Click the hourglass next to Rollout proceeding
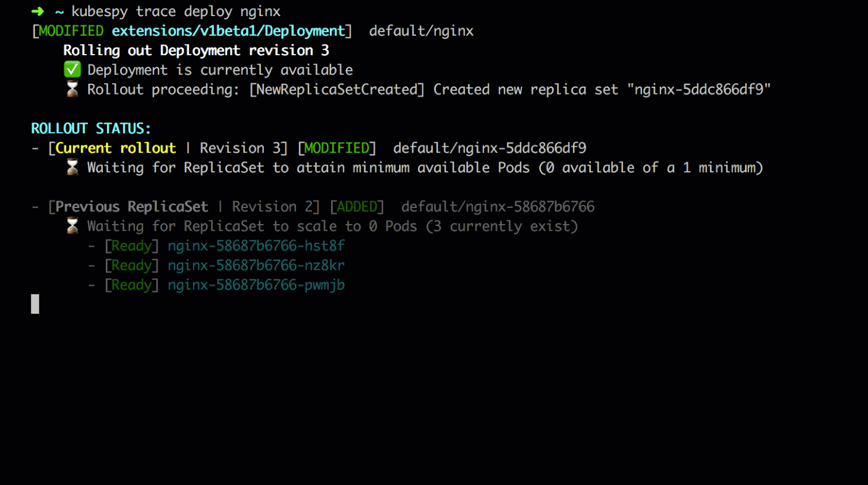 click(72, 89)
